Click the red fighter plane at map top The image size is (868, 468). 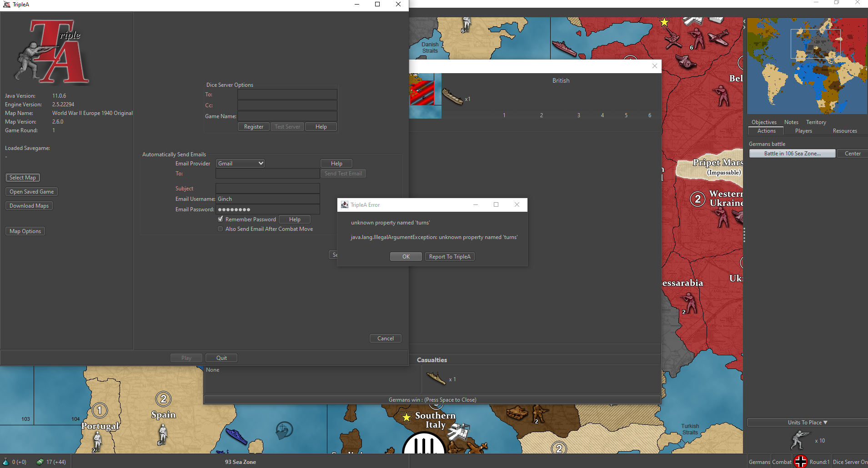(x=719, y=37)
